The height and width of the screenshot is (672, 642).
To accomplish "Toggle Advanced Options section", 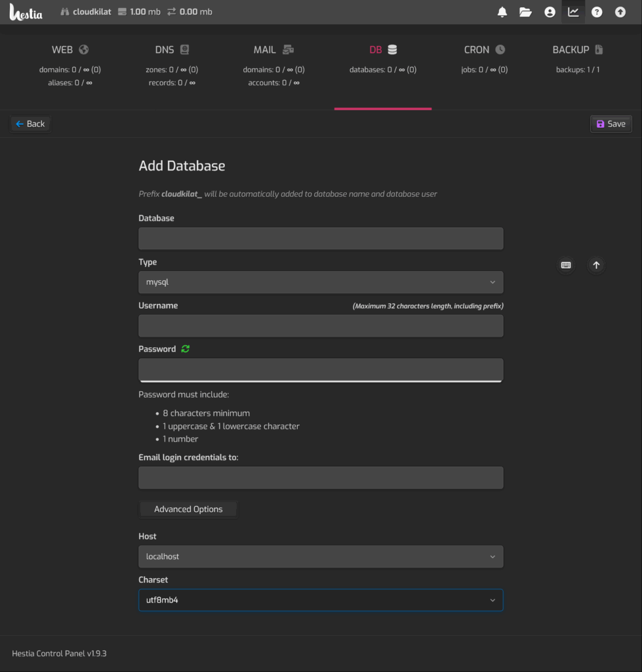I will (x=188, y=509).
